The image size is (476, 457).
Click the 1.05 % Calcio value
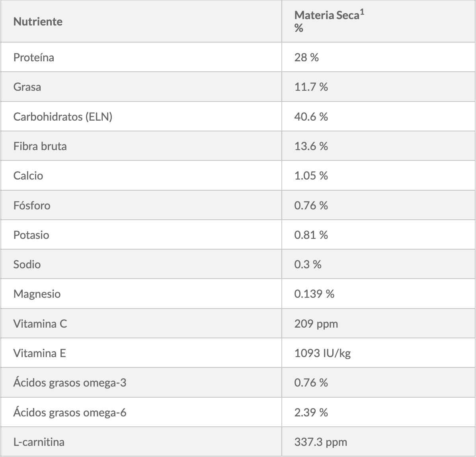tap(311, 176)
